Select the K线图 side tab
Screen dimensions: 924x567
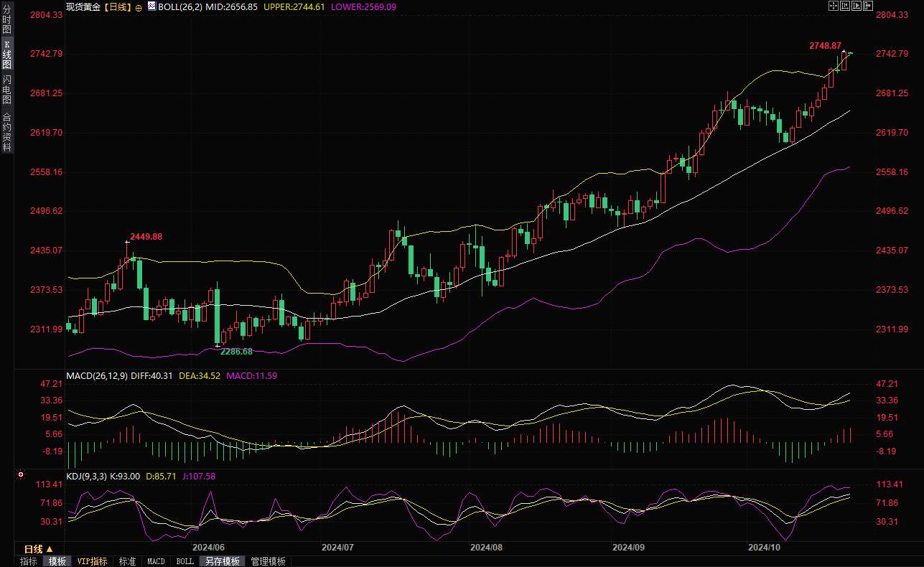click(x=6, y=54)
